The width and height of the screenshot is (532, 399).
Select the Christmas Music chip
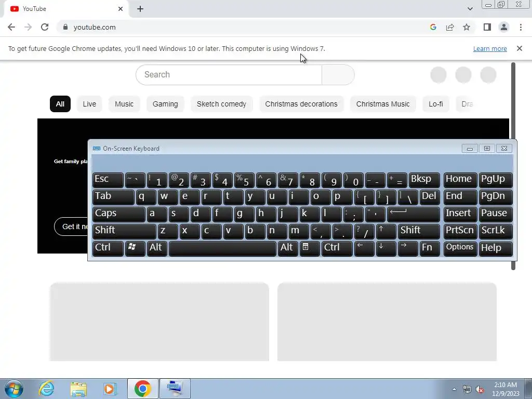(x=383, y=104)
